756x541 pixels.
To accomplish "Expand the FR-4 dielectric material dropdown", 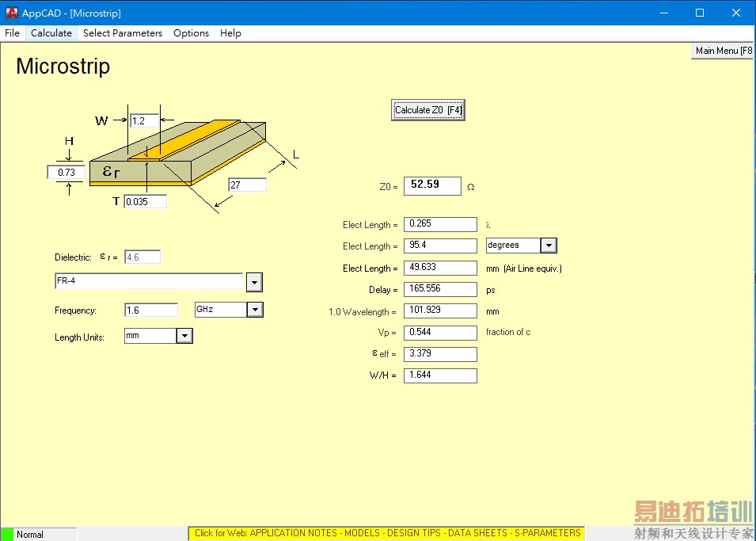I will [254, 282].
